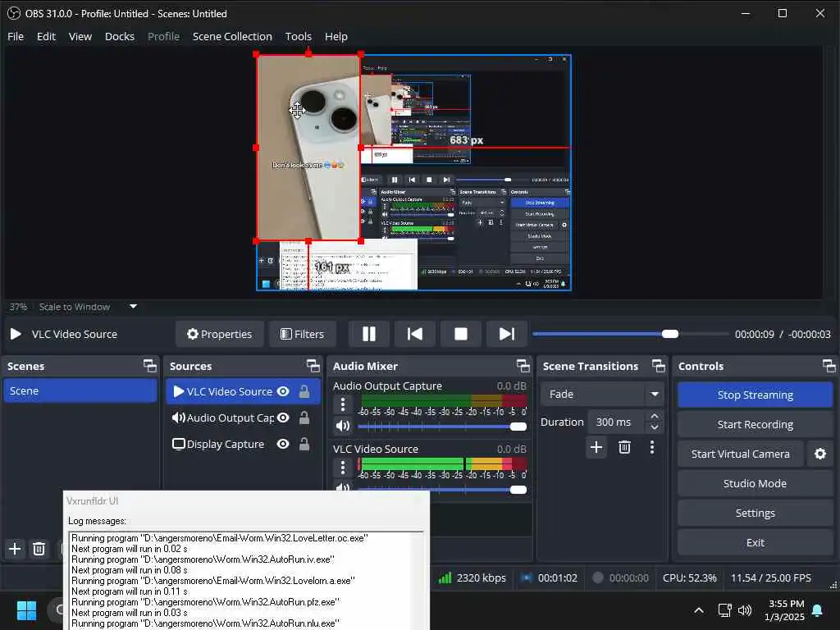The height and width of the screenshot is (630, 840).
Task: Select Audio Output Capture source row
Action: [243, 418]
